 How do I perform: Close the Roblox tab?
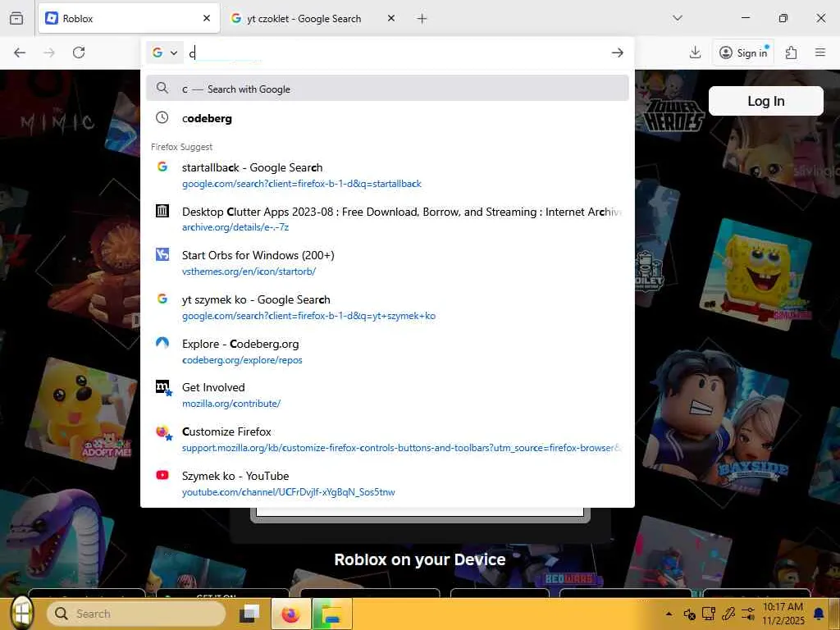coord(207,18)
